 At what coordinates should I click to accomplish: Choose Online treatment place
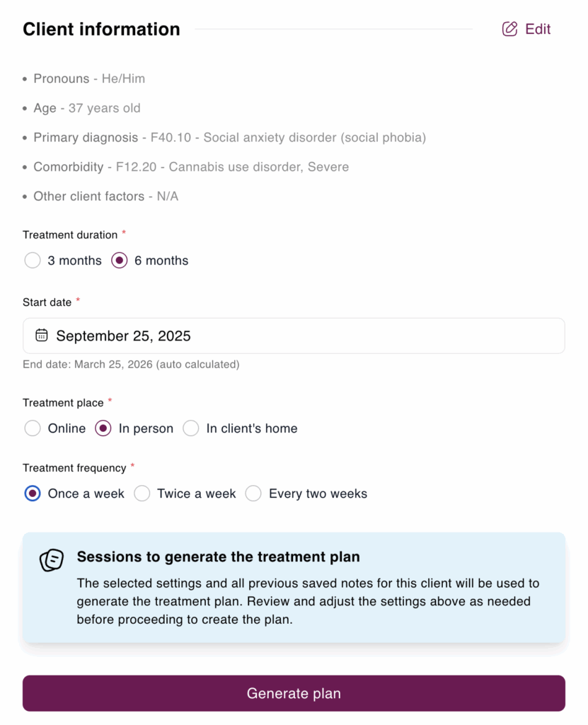pos(33,428)
